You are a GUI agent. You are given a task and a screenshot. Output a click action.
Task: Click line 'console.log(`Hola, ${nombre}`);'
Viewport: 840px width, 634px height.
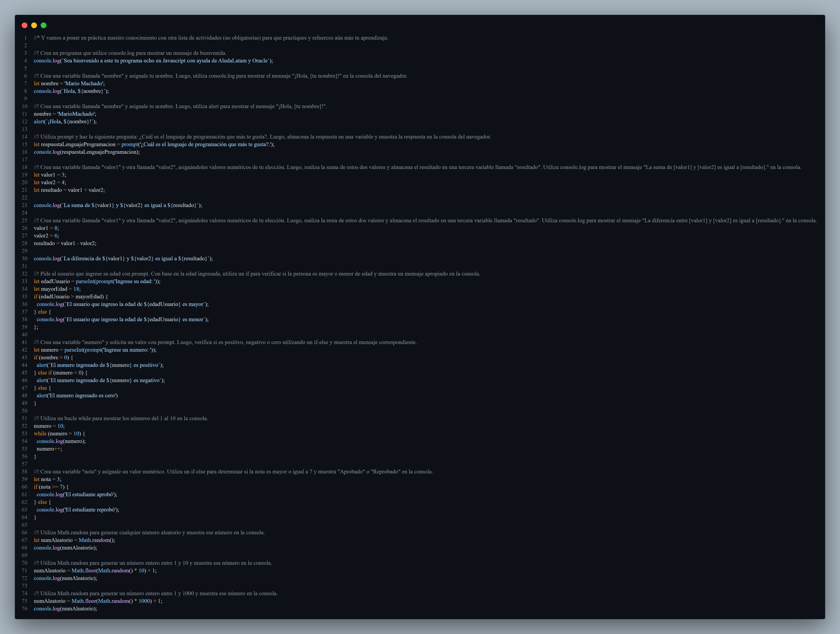tap(71, 91)
